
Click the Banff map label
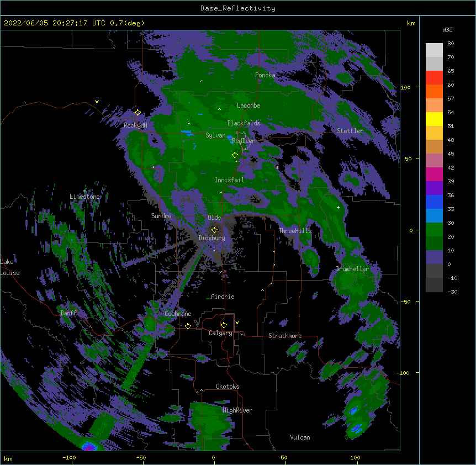pyautogui.click(x=68, y=313)
